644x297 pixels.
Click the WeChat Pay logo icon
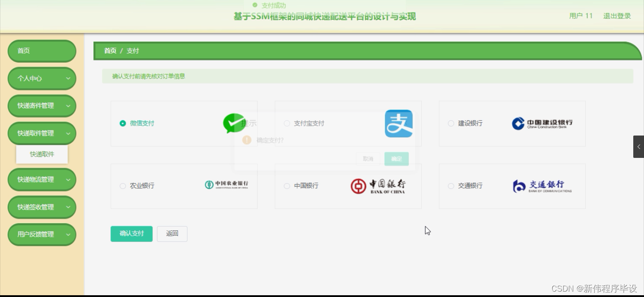coord(234,123)
